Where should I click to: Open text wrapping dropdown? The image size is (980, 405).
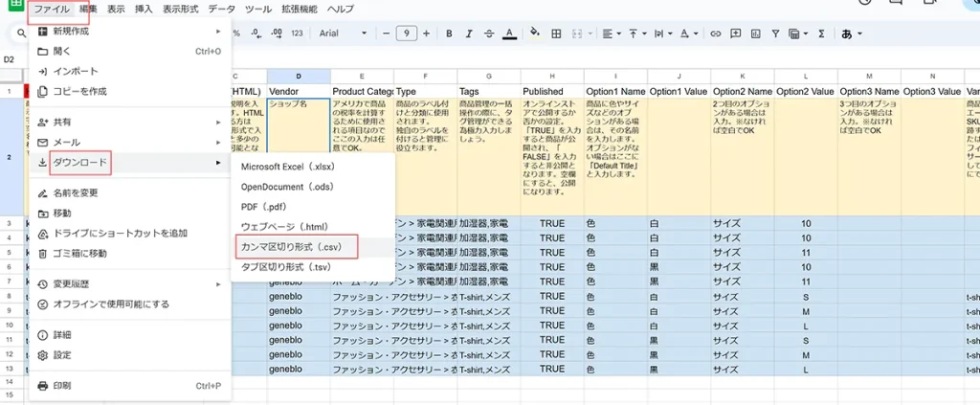click(x=663, y=34)
